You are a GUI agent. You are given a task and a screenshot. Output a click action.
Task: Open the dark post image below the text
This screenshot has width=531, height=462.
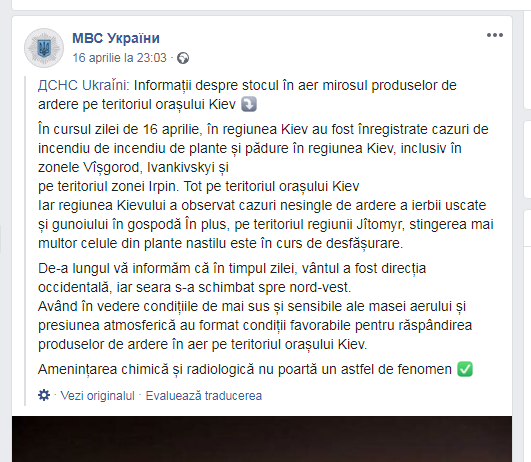[x=262, y=439]
